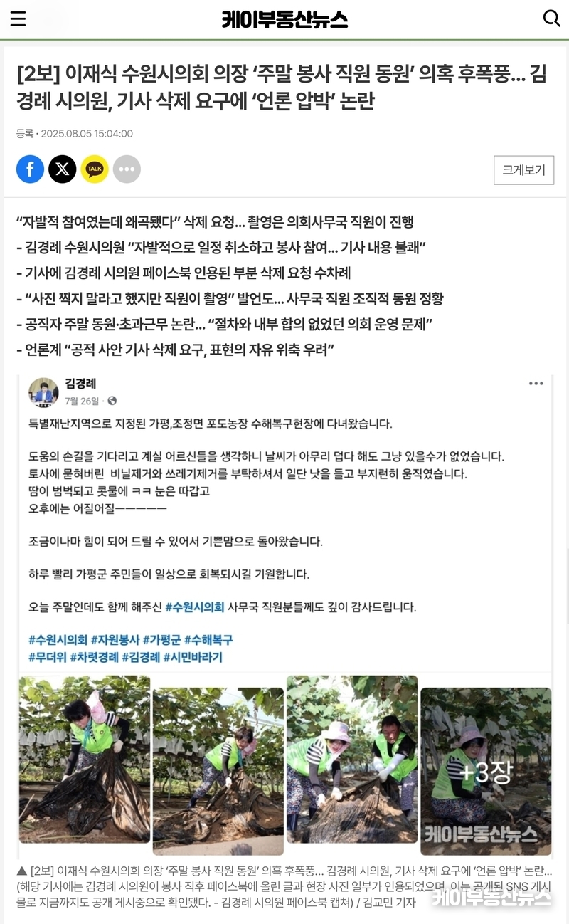Open the #가평군 hashtag
The width and height of the screenshot is (569, 924).
tap(161, 640)
